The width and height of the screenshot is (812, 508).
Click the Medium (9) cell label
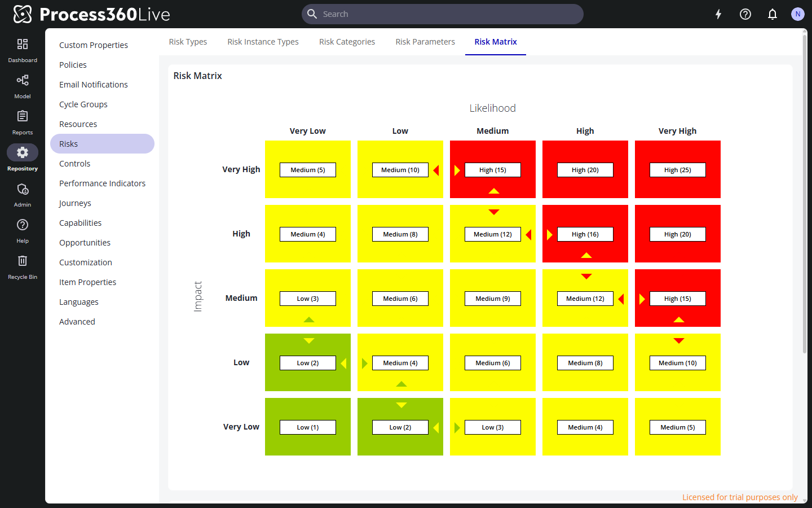point(493,299)
